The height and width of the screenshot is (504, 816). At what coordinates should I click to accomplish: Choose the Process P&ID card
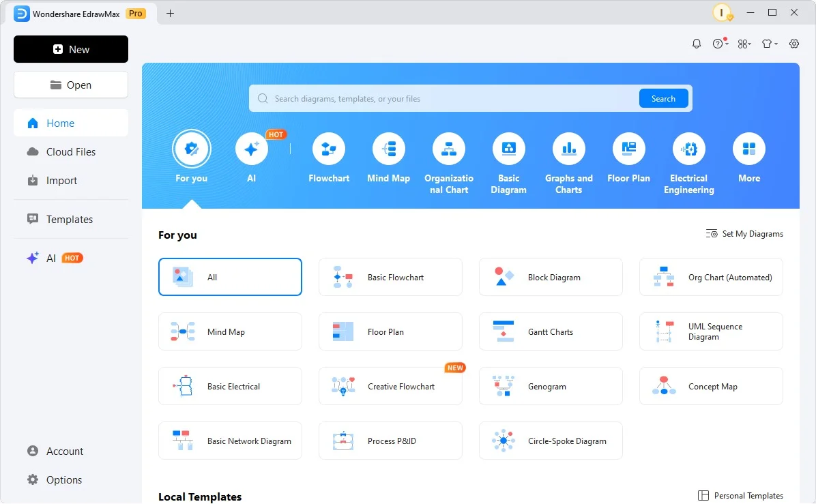[390, 441]
